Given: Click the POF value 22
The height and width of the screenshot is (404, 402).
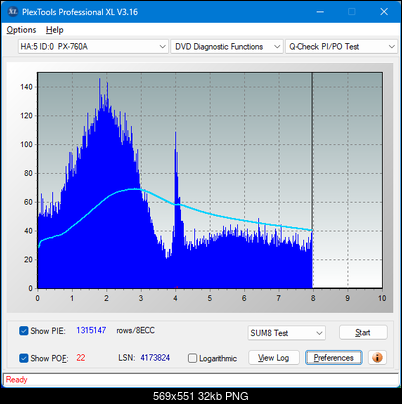Looking at the screenshot, I should point(81,358).
